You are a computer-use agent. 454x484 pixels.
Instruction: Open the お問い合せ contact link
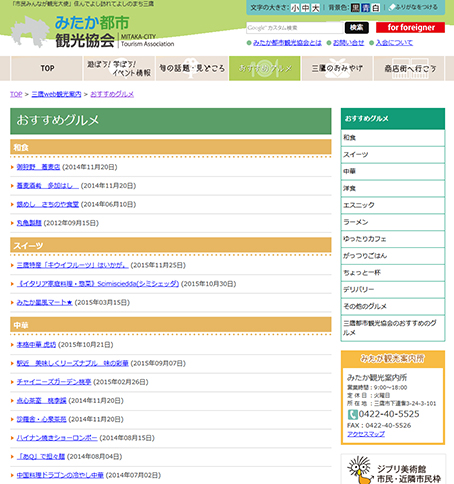(x=348, y=43)
